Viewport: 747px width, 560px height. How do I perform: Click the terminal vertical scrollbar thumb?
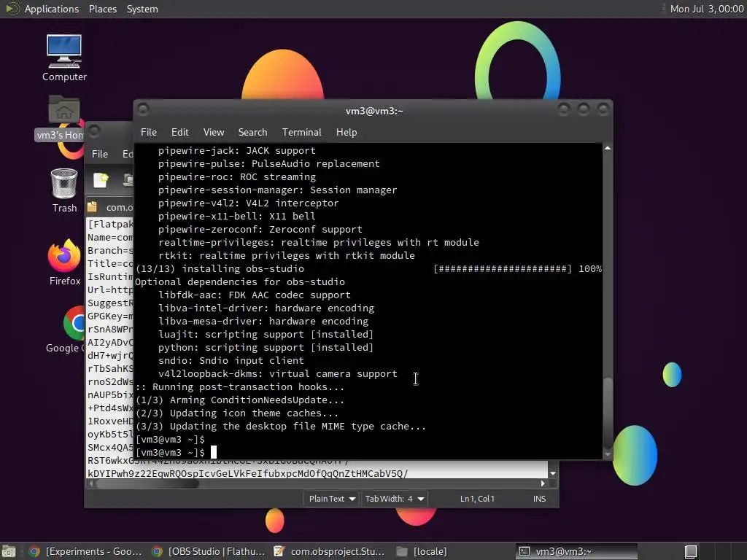click(x=608, y=412)
